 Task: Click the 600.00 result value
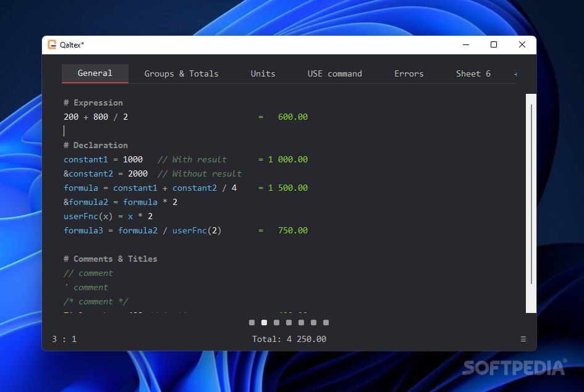coord(293,117)
